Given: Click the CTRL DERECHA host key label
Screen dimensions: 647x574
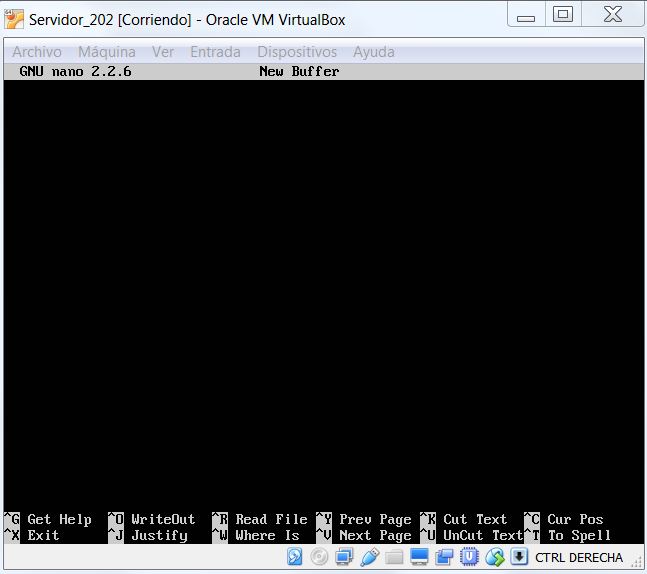Looking at the screenshot, I should [x=579, y=557].
